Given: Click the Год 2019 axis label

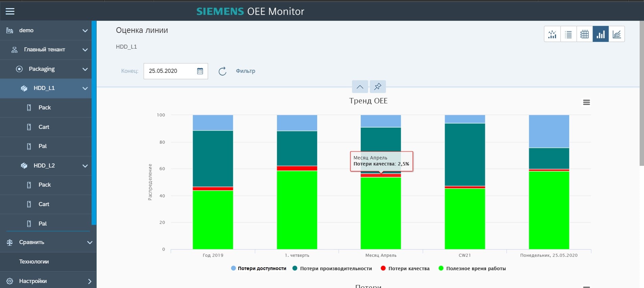Looking at the screenshot, I should tap(213, 255).
